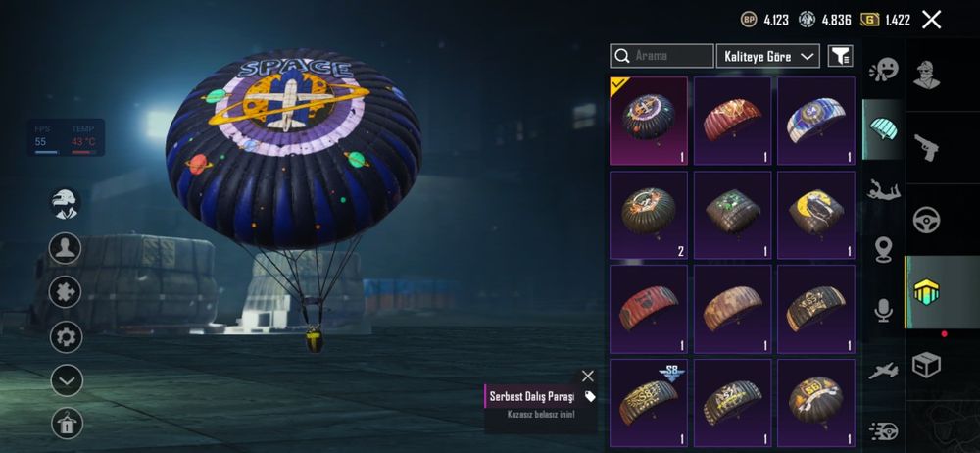
Task: Open the character outfit category icon
Action: click(x=926, y=75)
